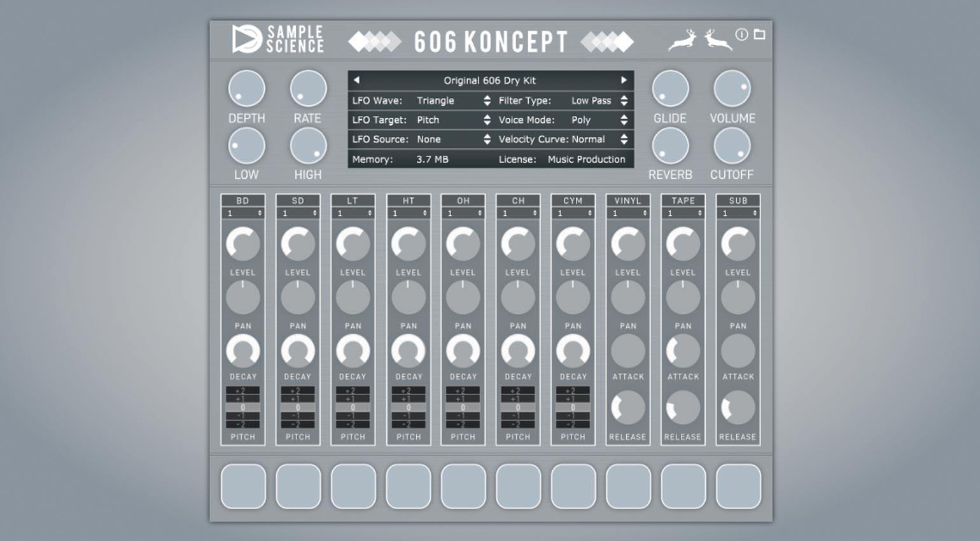Trigger the CH drum pad
The width and height of the screenshot is (980, 541).
point(518,486)
